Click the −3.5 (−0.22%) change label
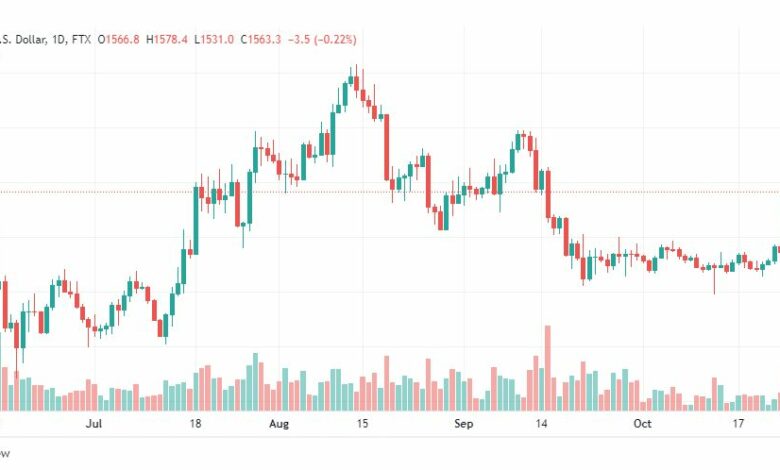 pyautogui.click(x=322, y=39)
